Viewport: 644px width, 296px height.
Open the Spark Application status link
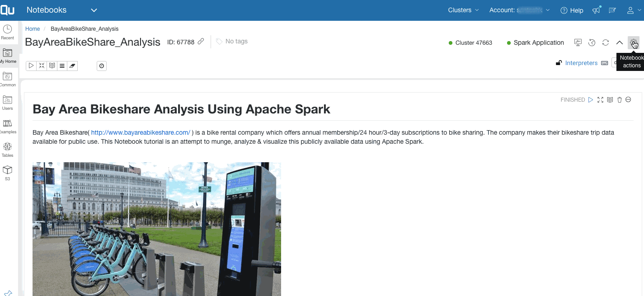[x=535, y=43]
